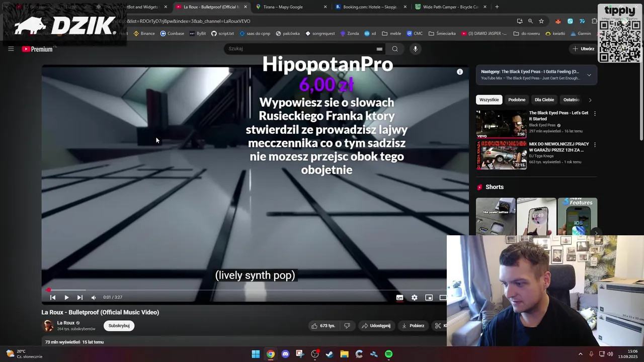This screenshot has height=362, width=644.
Task: Open the kwiatki bookmarks folder
Action: 555,34
